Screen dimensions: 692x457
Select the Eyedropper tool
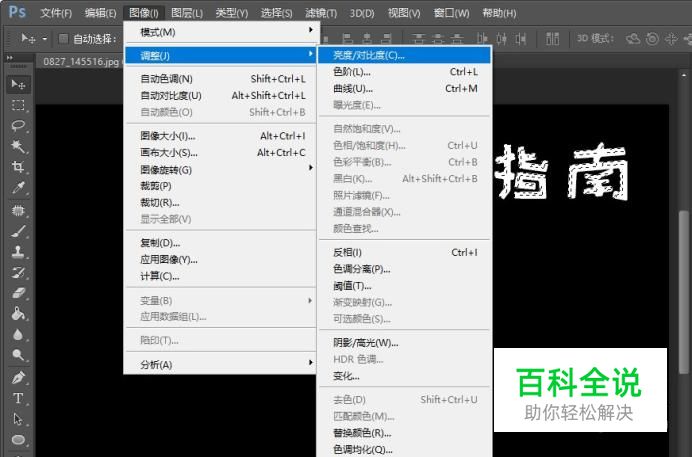click(x=18, y=187)
